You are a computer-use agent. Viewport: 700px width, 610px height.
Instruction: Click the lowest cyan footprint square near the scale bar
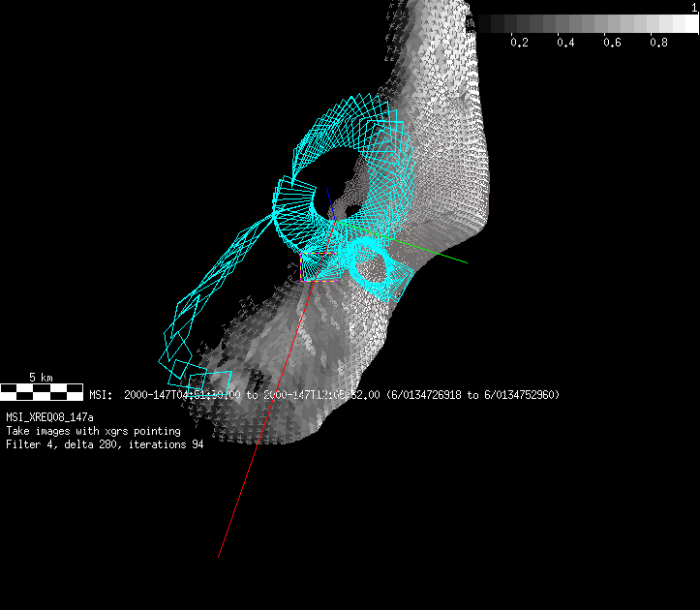[210, 384]
